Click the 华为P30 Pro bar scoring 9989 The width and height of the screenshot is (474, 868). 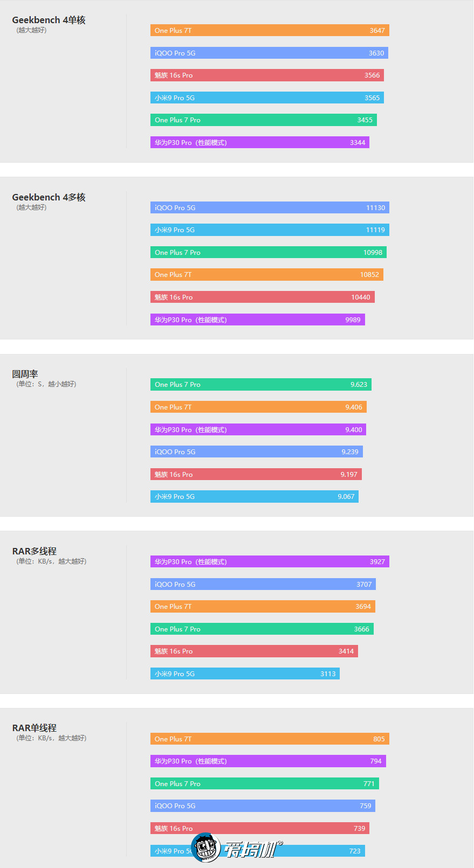click(258, 320)
